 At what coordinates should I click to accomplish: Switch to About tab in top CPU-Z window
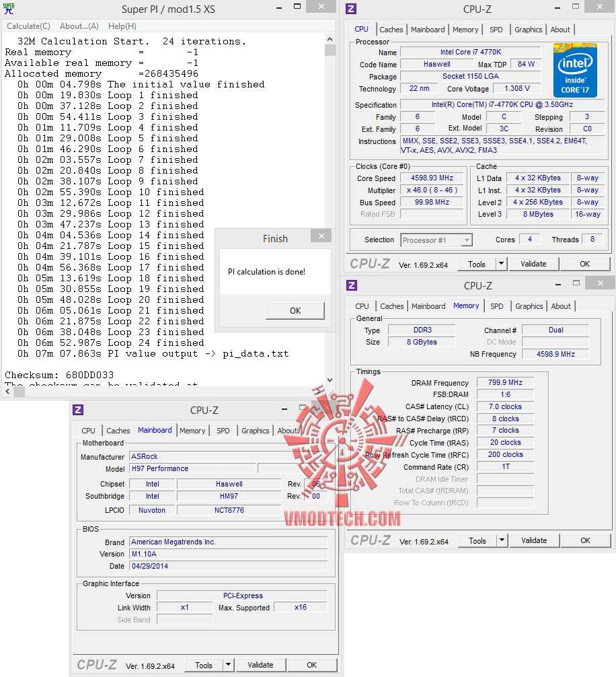[x=560, y=30]
